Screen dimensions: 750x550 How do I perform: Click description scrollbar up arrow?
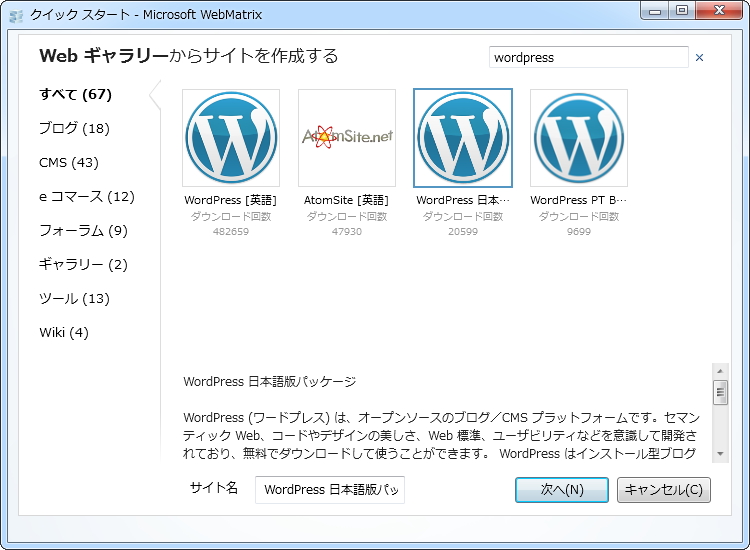click(720, 371)
